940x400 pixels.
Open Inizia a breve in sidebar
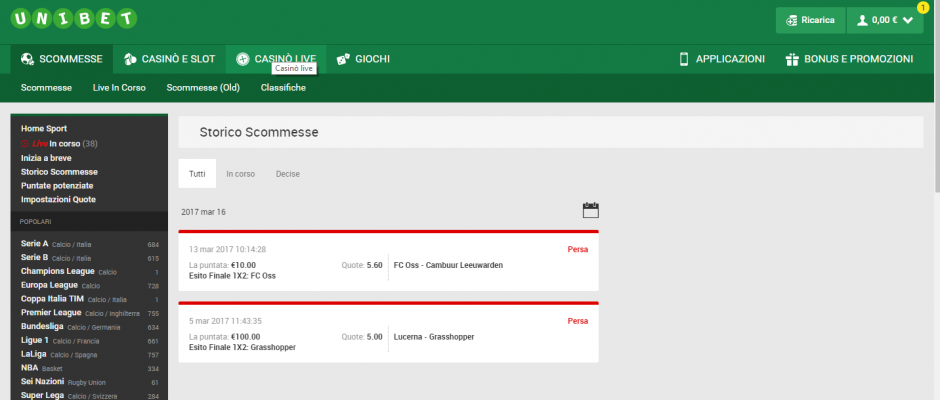tap(46, 158)
